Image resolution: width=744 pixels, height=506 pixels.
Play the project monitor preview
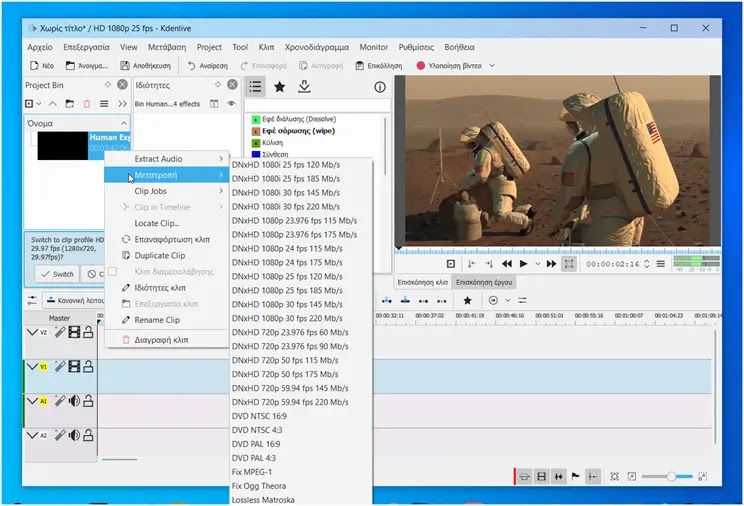click(523, 264)
